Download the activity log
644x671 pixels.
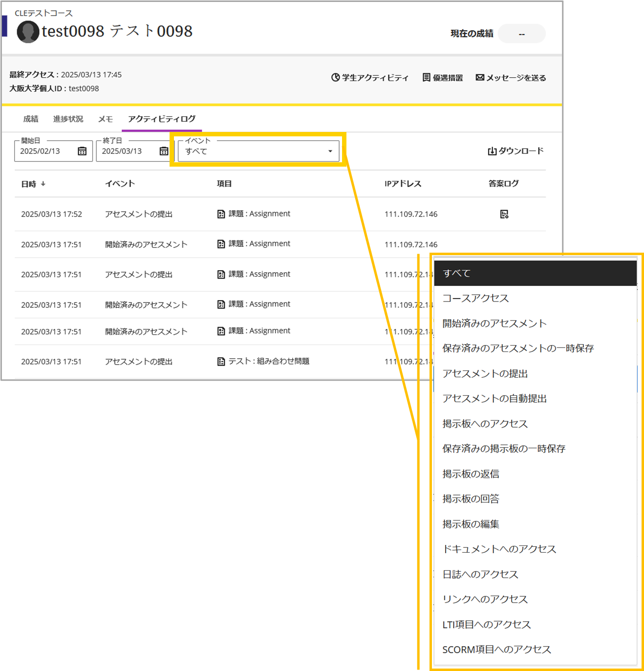[515, 151]
